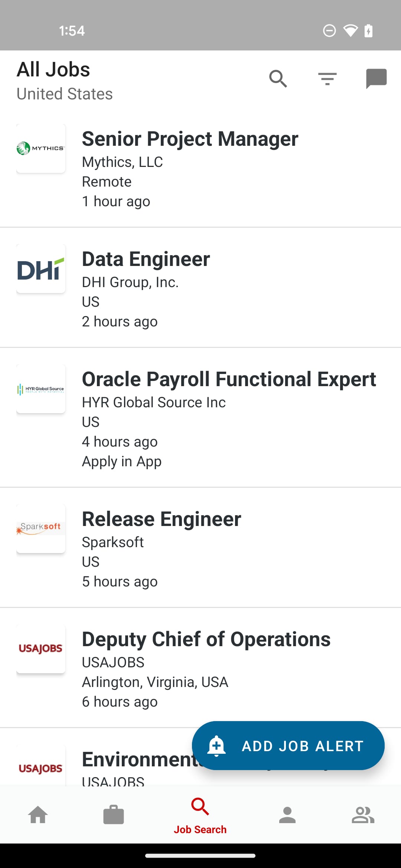This screenshot has width=401, height=868.
Task: Go to the Home tab icon
Action: [38, 815]
